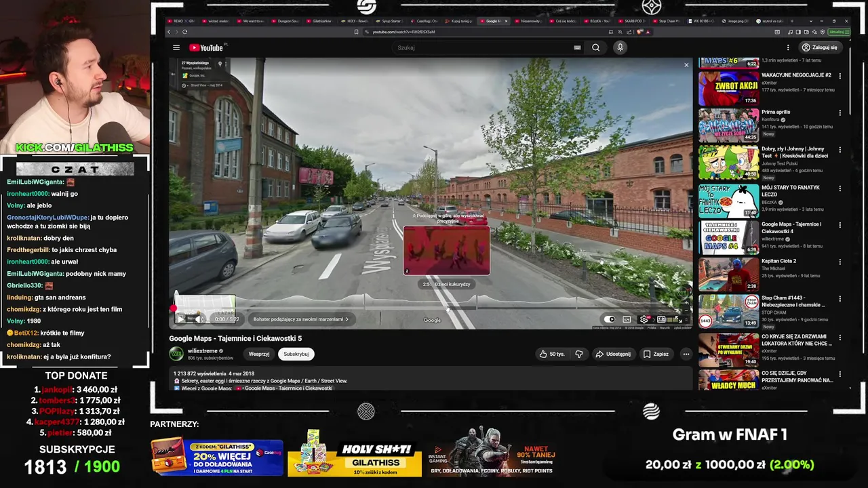This screenshot has width=868, height=488.
Task: Click the red playhead dot at video start
Action: tap(174, 308)
